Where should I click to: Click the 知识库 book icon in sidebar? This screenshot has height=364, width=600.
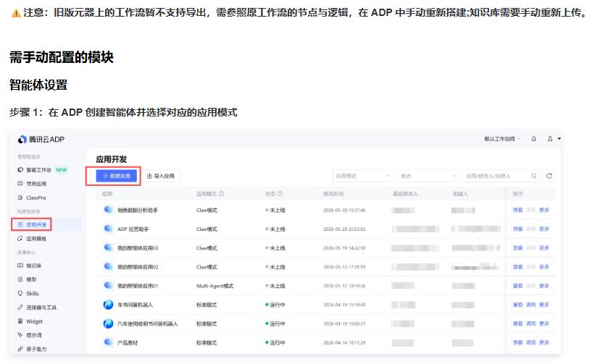20,266
